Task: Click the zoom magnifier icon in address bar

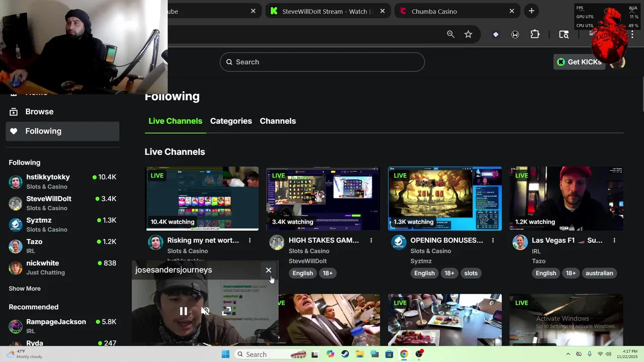Action: click(x=450, y=34)
